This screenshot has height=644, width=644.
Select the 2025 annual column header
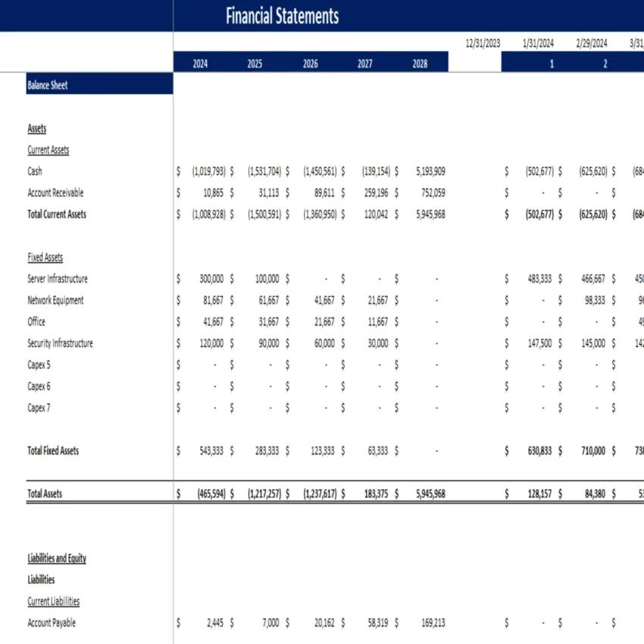click(x=254, y=62)
